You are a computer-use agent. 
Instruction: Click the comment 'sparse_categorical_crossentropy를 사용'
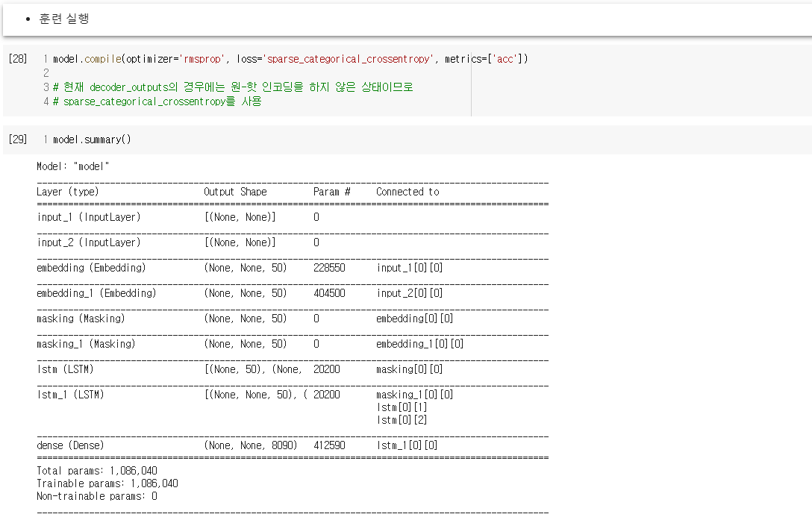pyautogui.click(x=157, y=101)
